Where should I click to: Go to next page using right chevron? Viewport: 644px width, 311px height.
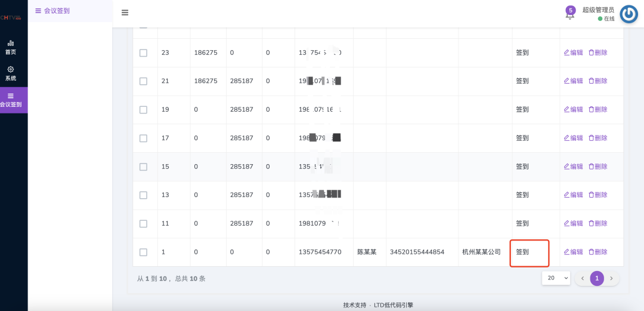[611, 278]
